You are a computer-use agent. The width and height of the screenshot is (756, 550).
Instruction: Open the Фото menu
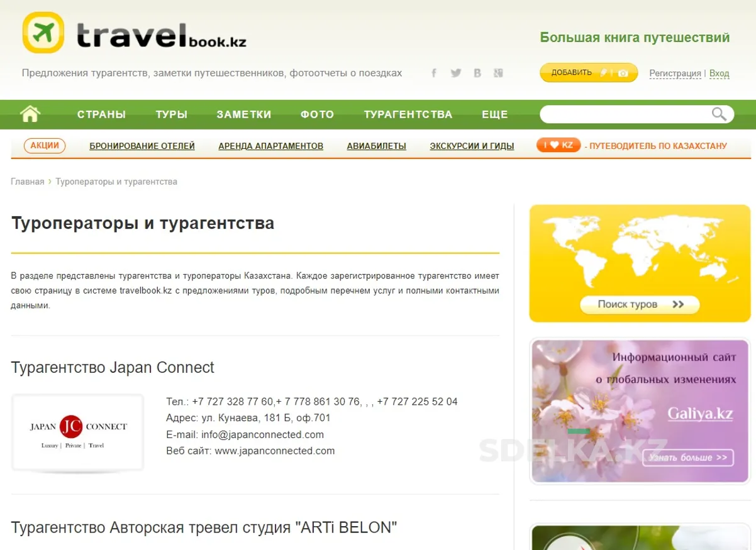pos(318,114)
